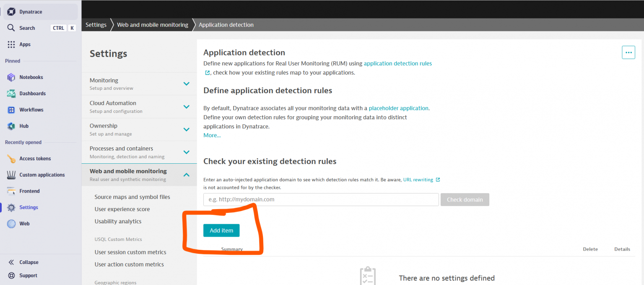The width and height of the screenshot is (644, 285).
Task: Launch Workflows via its sidebar icon
Action: (11, 110)
